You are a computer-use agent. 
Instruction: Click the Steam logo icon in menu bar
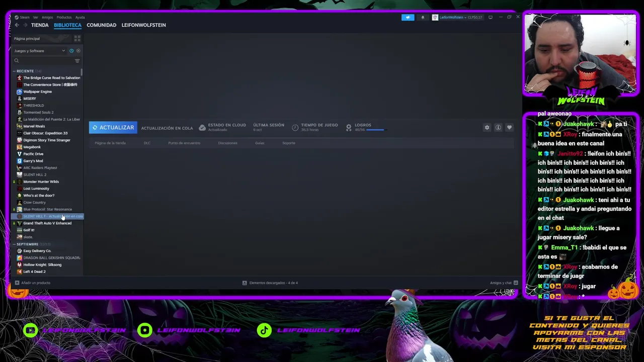pos(17,17)
